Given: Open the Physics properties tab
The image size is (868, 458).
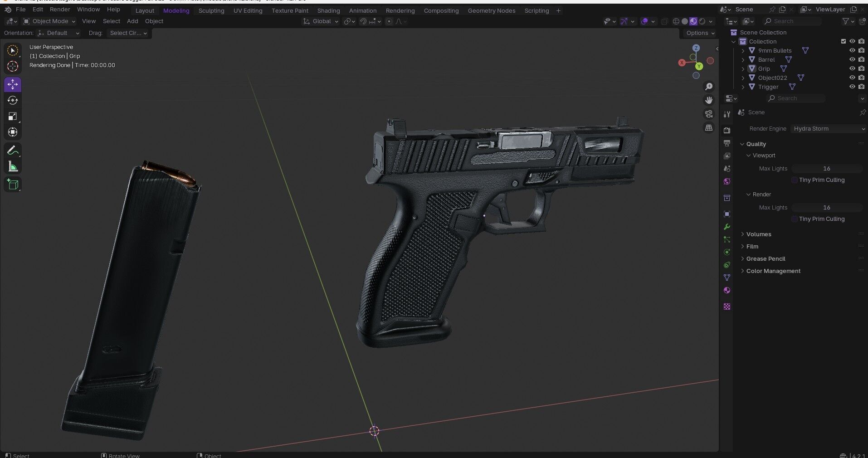Looking at the screenshot, I should (727, 252).
